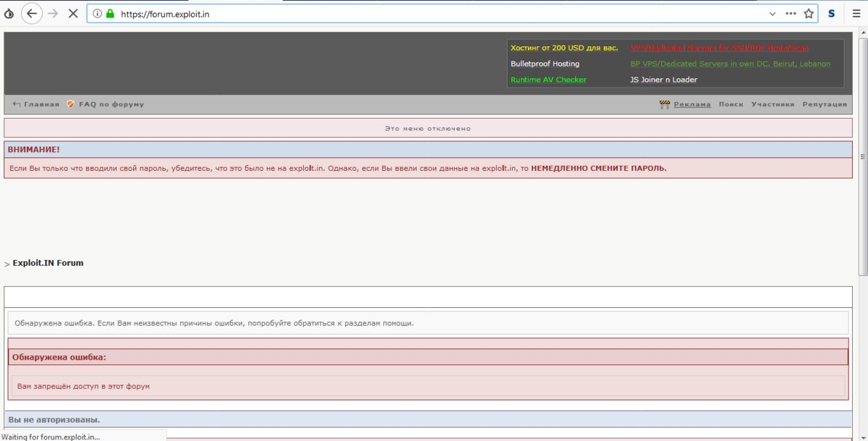Open the Участники page
Screen dimensions: 868x441
pyautogui.click(x=773, y=104)
